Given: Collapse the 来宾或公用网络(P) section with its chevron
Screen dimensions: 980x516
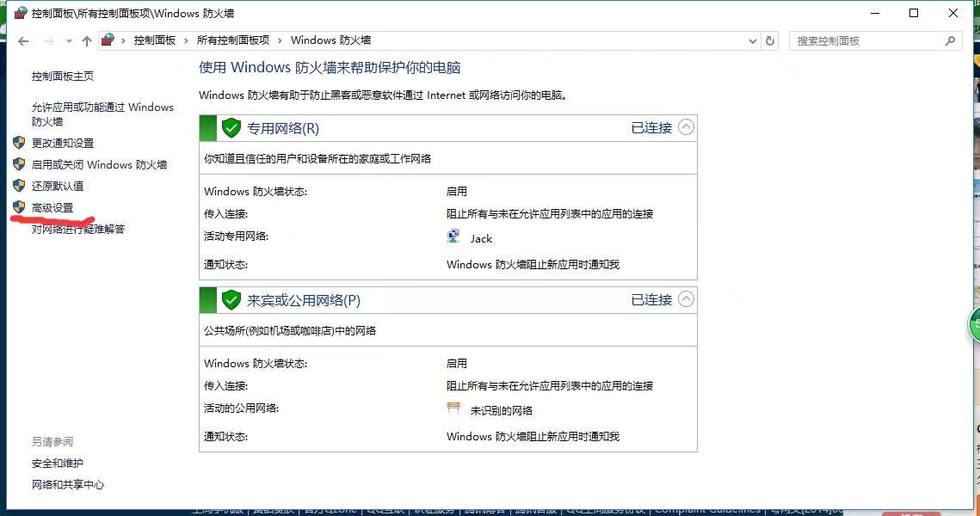Looking at the screenshot, I should (x=687, y=299).
